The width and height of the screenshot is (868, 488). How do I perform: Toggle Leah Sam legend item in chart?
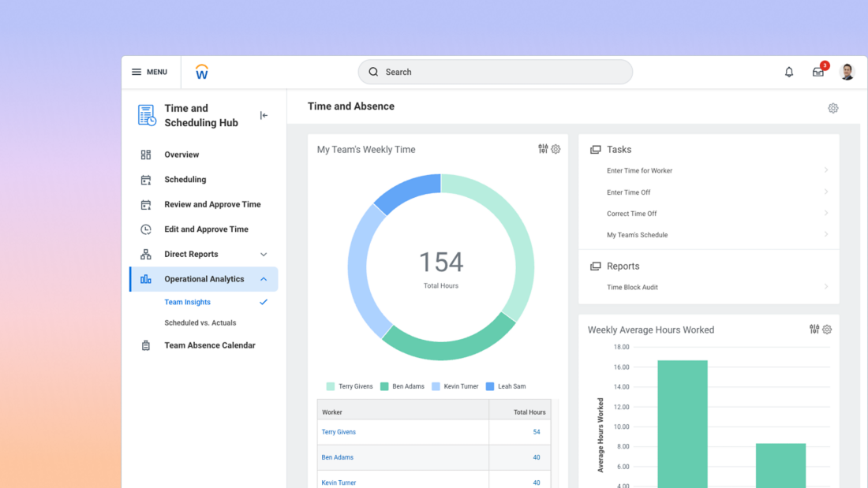point(506,386)
